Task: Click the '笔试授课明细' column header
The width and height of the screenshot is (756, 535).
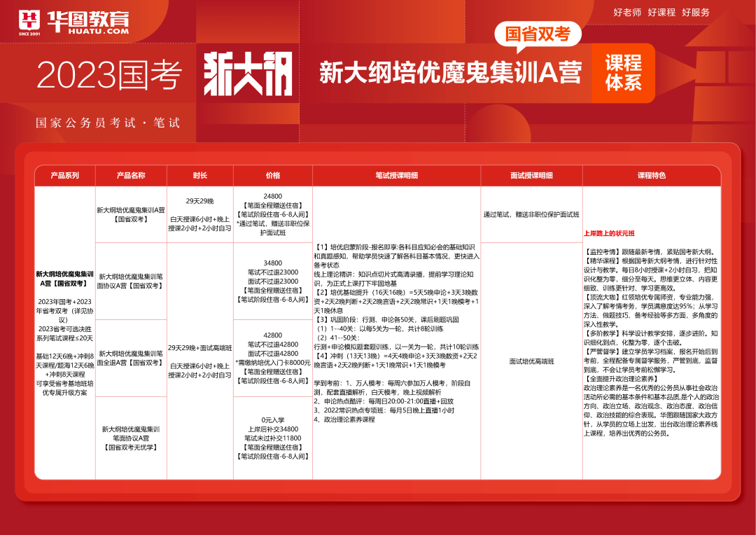Action: (397, 176)
